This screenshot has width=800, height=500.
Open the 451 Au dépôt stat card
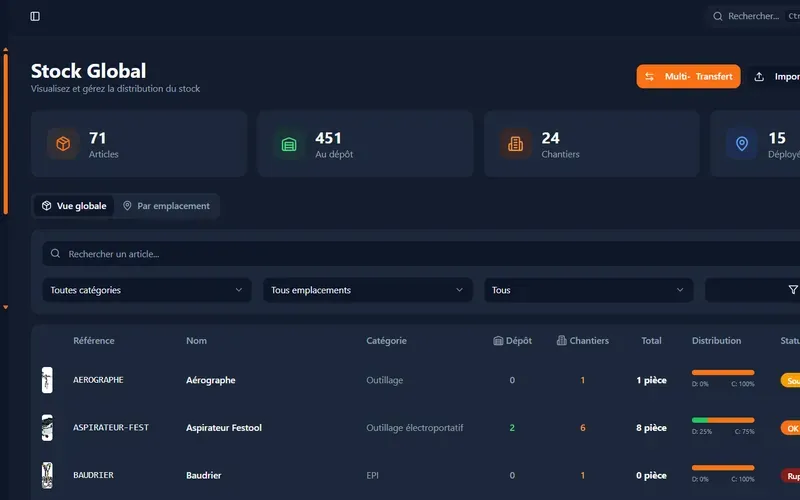click(365, 144)
